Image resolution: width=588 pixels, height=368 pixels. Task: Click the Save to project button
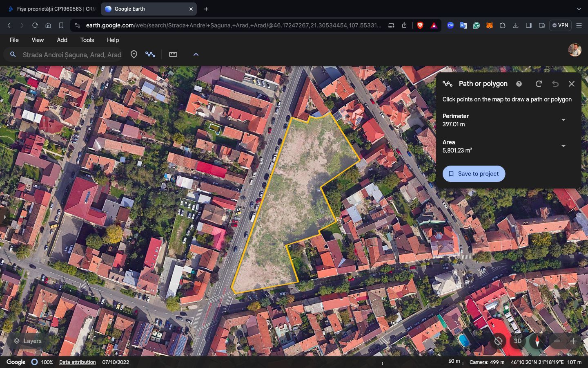474,174
